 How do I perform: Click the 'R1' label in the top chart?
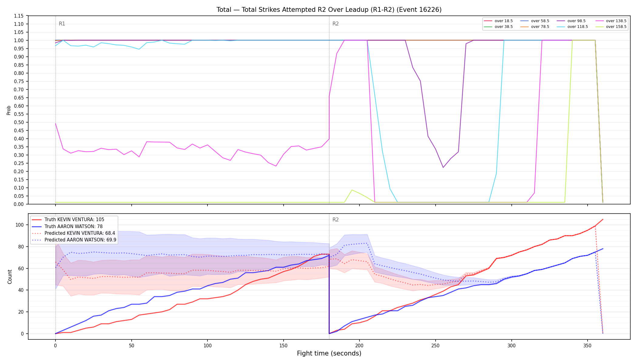[62, 24]
